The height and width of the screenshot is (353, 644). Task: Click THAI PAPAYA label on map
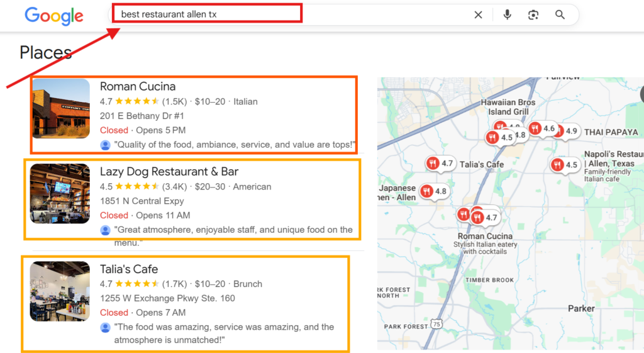(x=611, y=132)
